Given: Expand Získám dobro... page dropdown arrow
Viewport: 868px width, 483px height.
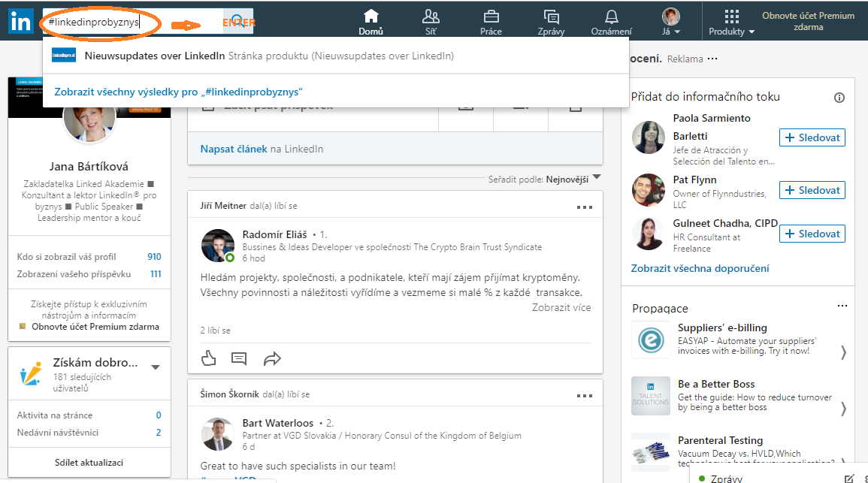Looking at the screenshot, I should pyautogui.click(x=156, y=367).
